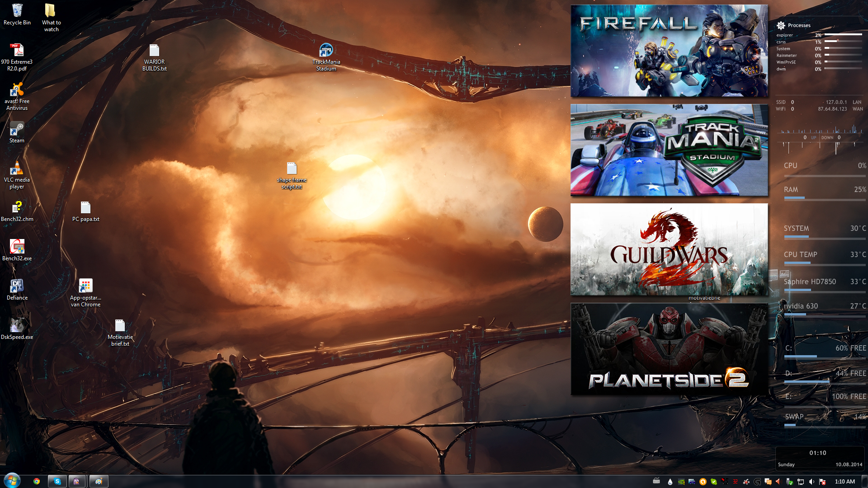Select shape frame script.txt file
The image size is (868, 488).
click(x=292, y=175)
